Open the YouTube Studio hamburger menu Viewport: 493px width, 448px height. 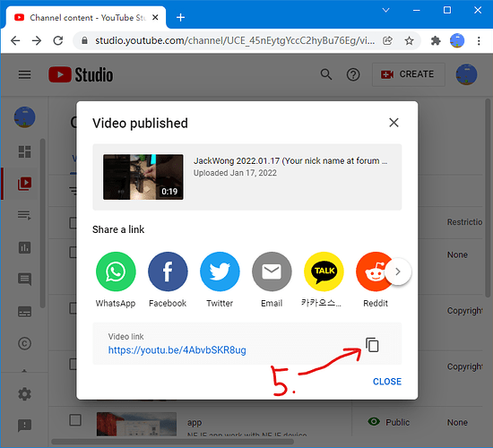click(24, 75)
